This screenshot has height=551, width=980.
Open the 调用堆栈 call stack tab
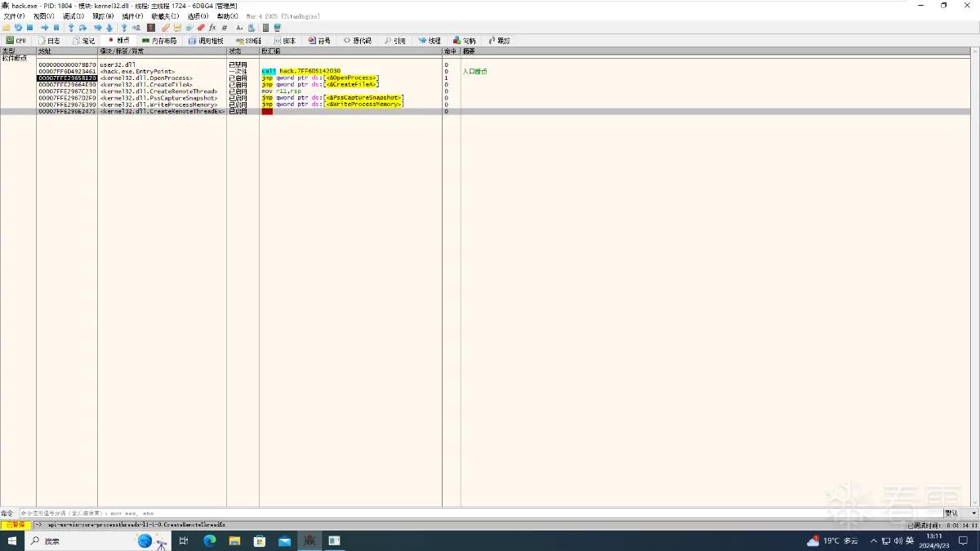(x=206, y=40)
